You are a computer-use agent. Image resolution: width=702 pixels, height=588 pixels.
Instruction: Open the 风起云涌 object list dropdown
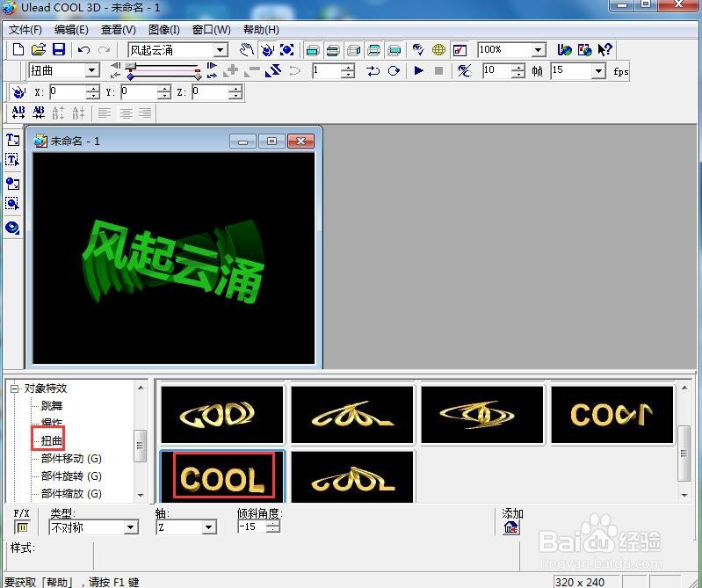[x=221, y=50]
